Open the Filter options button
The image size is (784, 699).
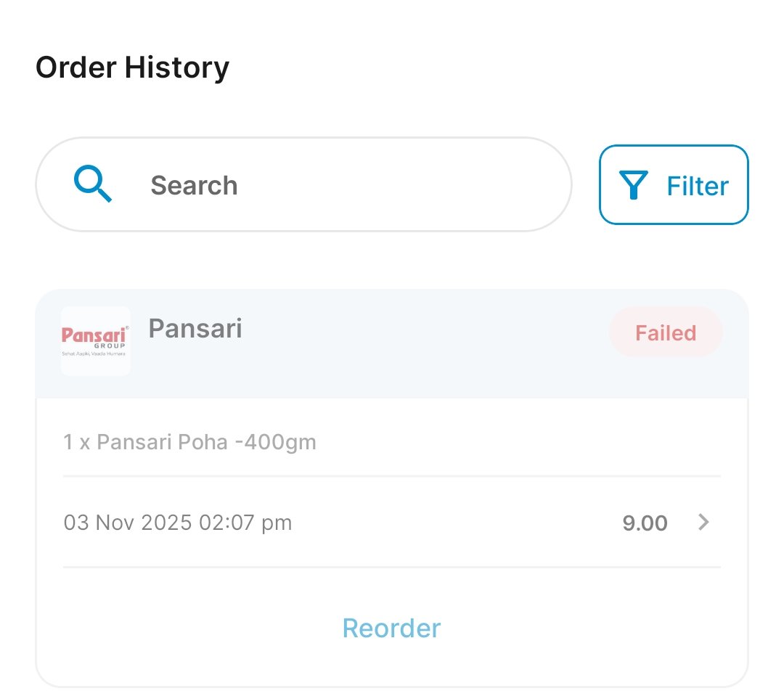(x=673, y=185)
